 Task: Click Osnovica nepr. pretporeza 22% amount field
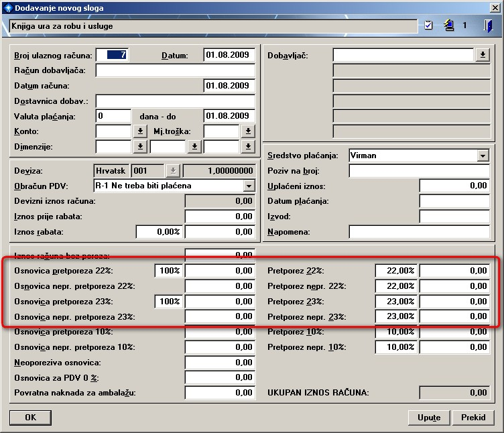pos(220,286)
